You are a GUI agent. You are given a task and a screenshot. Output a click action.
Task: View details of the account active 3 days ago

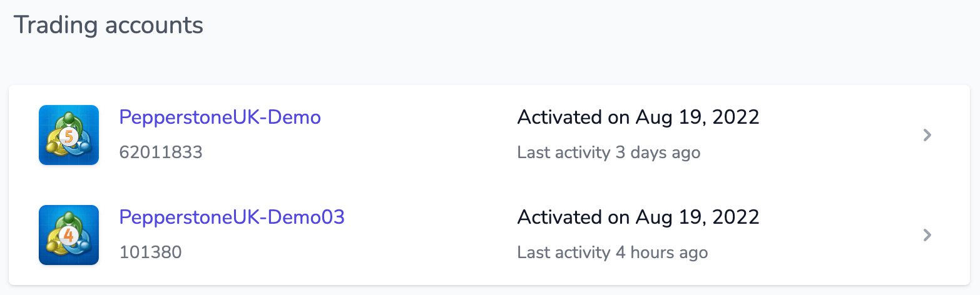coord(928,135)
